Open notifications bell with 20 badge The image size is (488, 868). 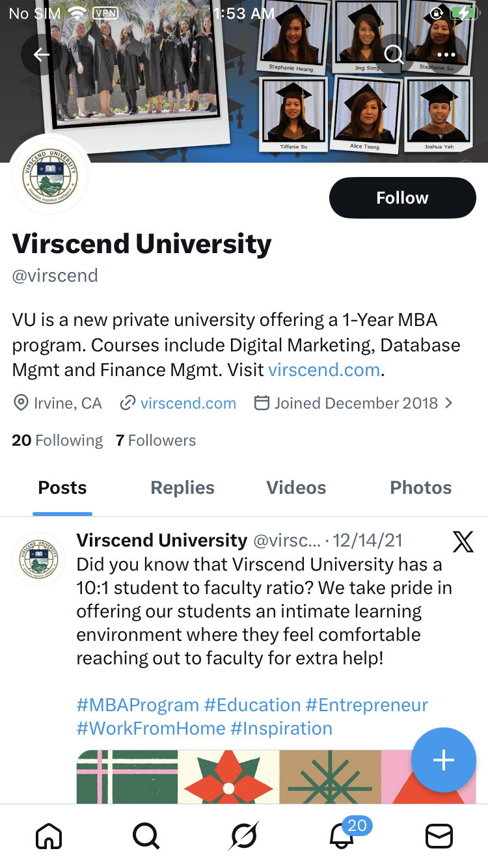click(x=343, y=836)
